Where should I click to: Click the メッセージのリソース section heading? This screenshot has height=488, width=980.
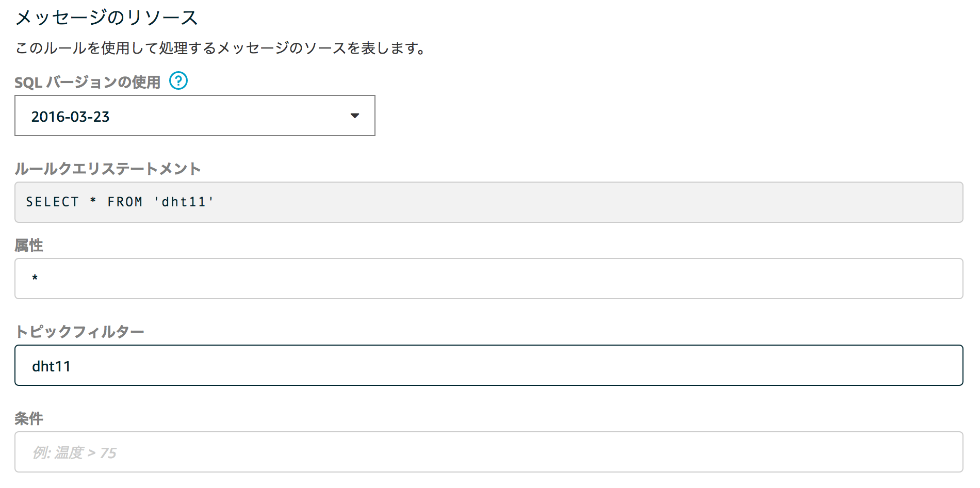tap(107, 18)
